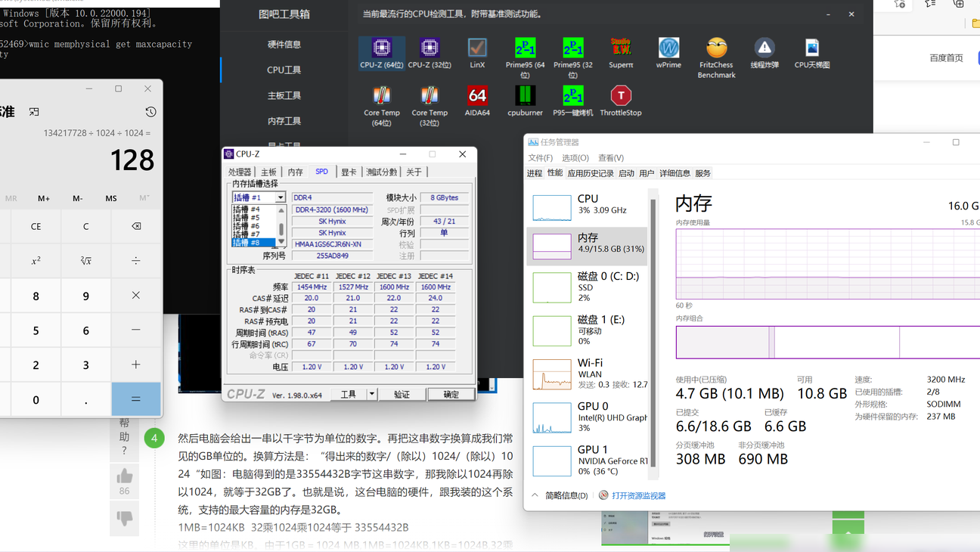Open the 关于 tab in CPU-Z

pyautogui.click(x=414, y=172)
